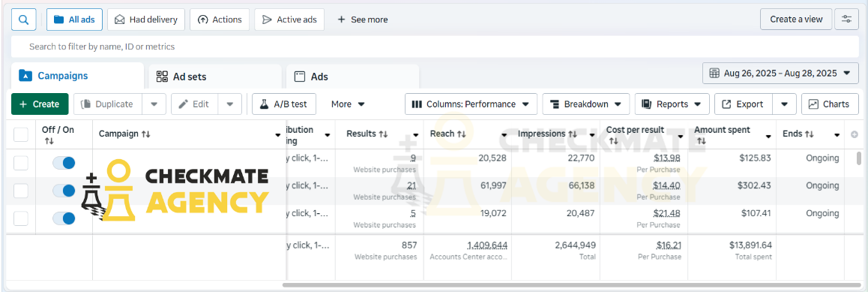Viewport: 868px width, 292px height.
Task: Check the row with $302.43 spent
Action: pyautogui.click(x=20, y=191)
